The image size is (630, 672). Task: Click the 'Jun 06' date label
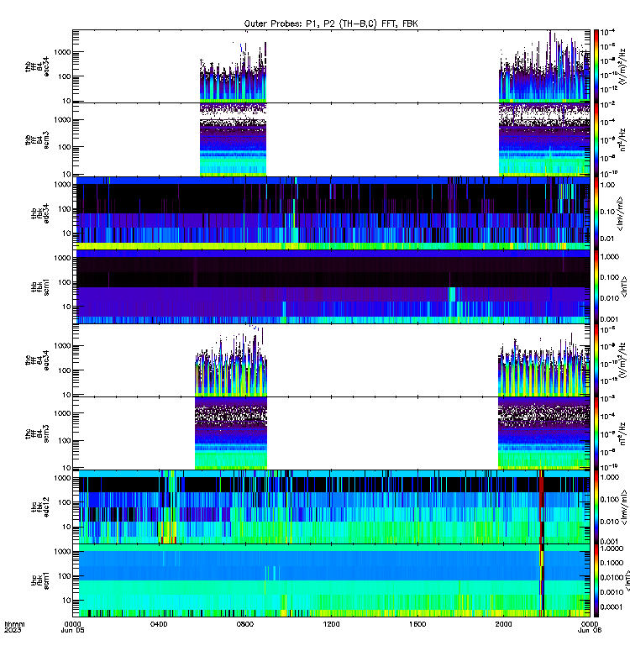(590, 630)
